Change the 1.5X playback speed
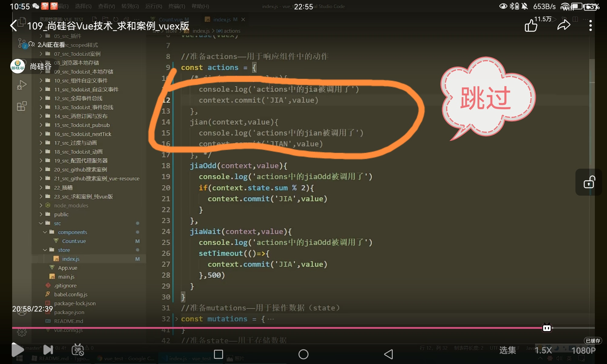607x364 pixels. click(x=543, y=350)
